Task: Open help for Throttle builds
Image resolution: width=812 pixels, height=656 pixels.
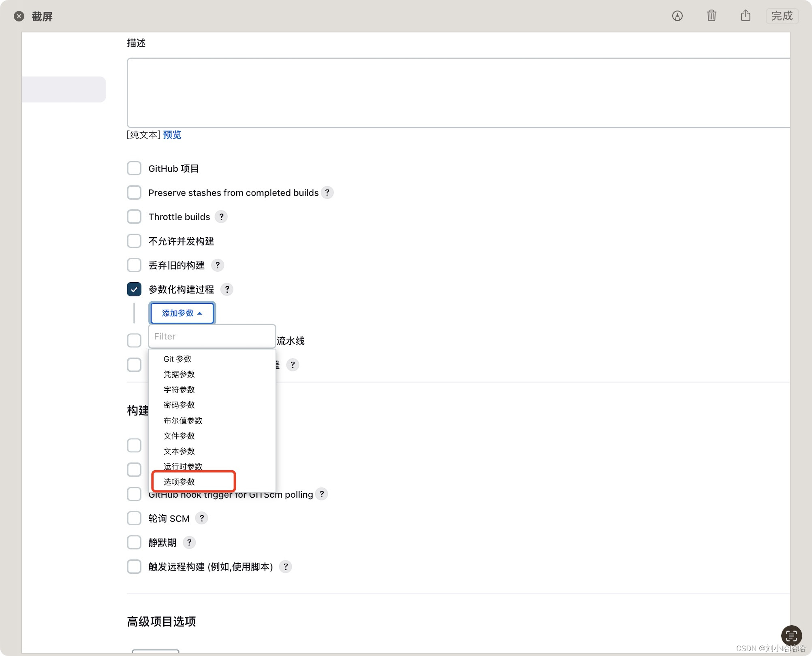Action: point(221,217)
